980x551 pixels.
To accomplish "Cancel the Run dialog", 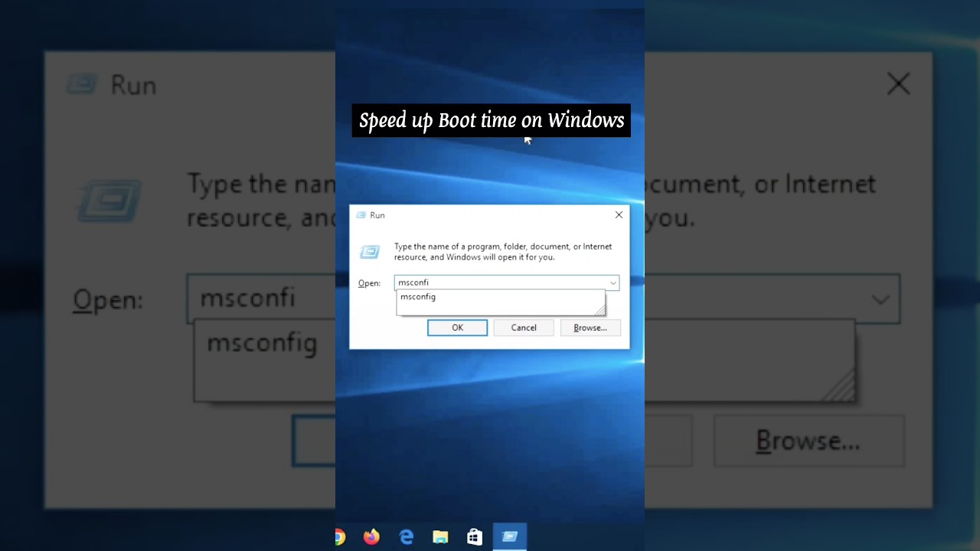I will click(x=524, y=328).
